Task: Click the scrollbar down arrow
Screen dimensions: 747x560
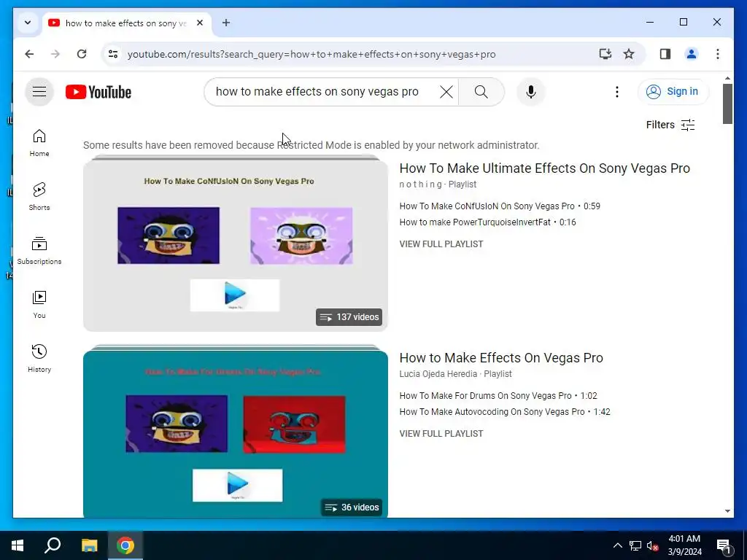Action: point(727,511)
